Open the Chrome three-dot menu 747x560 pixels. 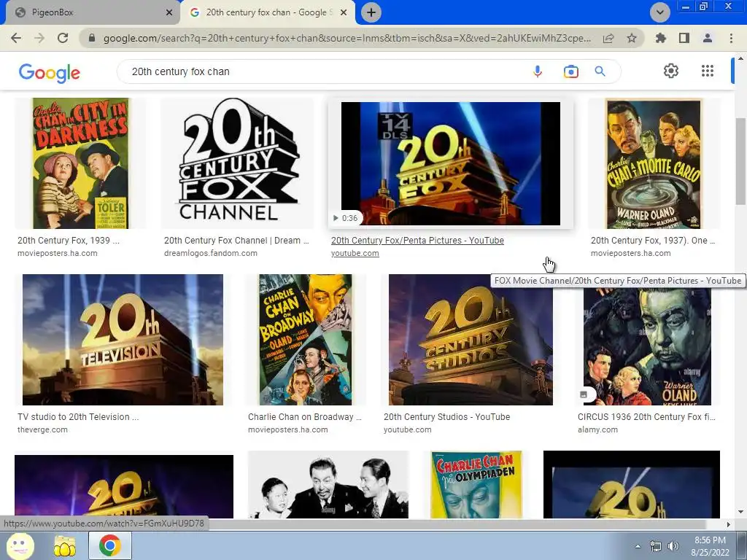point(731,38)
